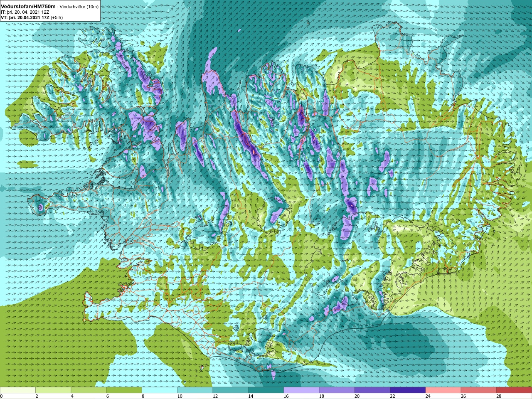Select the olive green 6–8 legend swatch

pyautogui.click(x=124, y=390)
